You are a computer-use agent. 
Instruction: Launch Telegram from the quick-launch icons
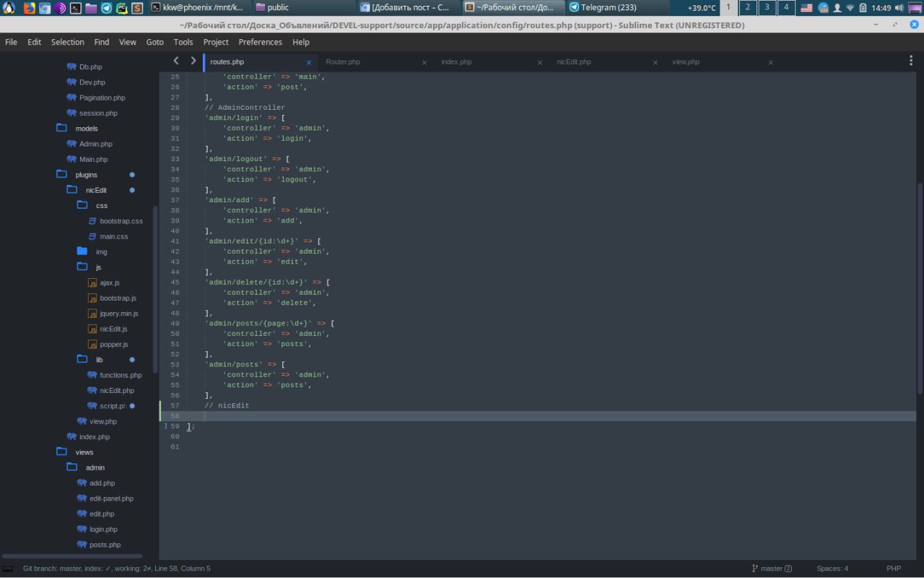click(x=106, y=8)
